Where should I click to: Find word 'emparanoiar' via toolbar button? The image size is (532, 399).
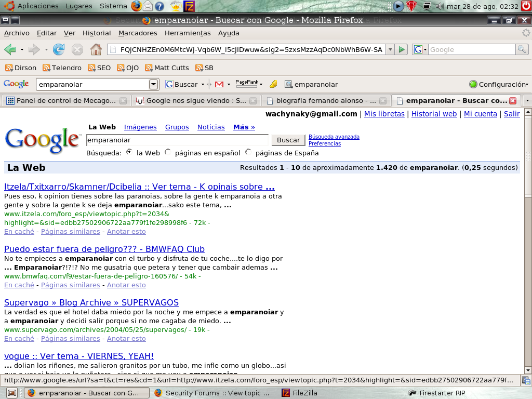point(311,84)
